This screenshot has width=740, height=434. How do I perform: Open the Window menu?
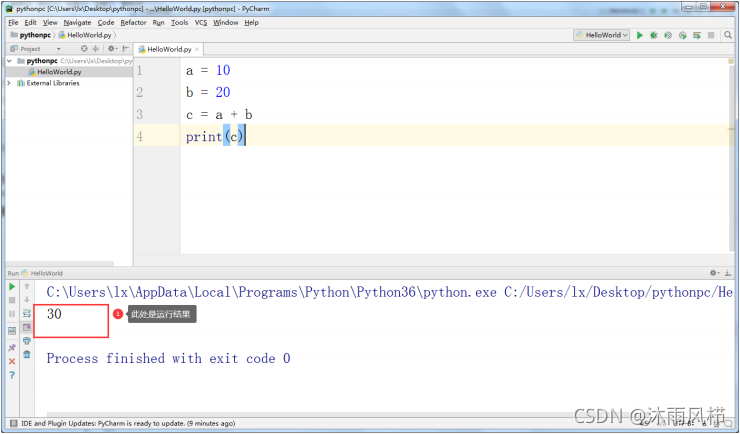(x=226, y=23)
